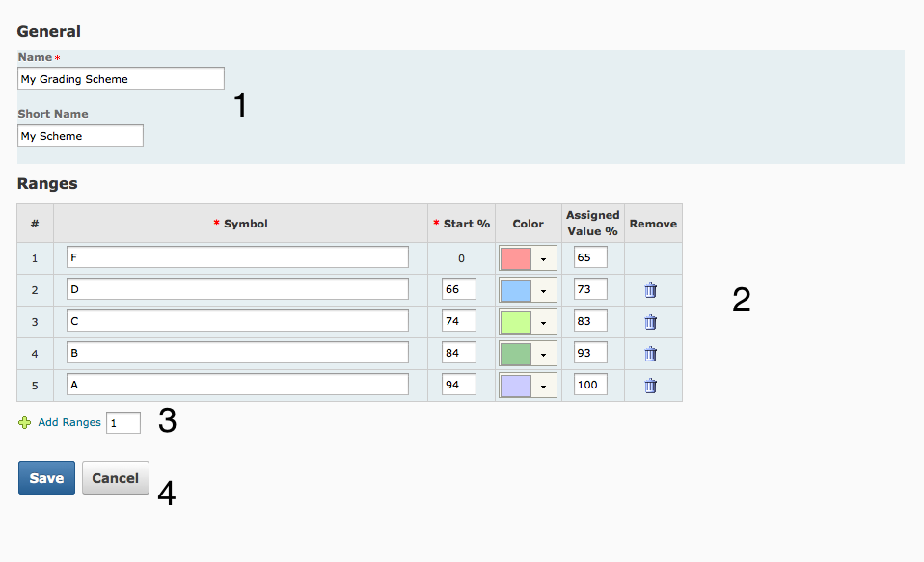Click the green plus Add Ranges icon
Screen dimensions: 924x562
click(25, 422)
